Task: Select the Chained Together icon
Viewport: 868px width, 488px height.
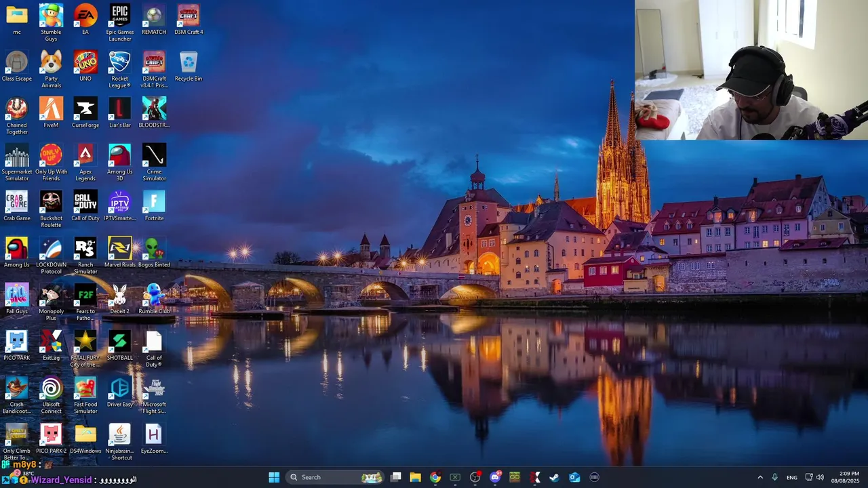Action: (17, 116)
